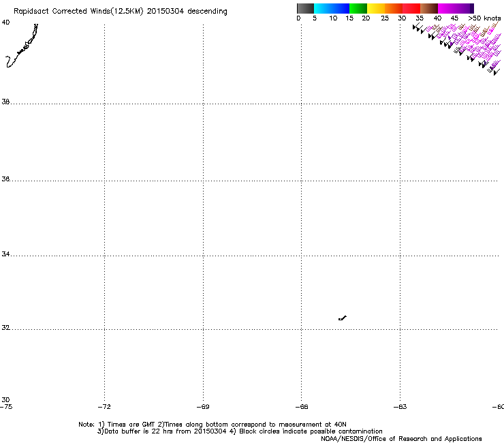The width and height of the screenshot is (504, 443).
Task: Click the yellow 20-25 knots color band
Action: 376,8
